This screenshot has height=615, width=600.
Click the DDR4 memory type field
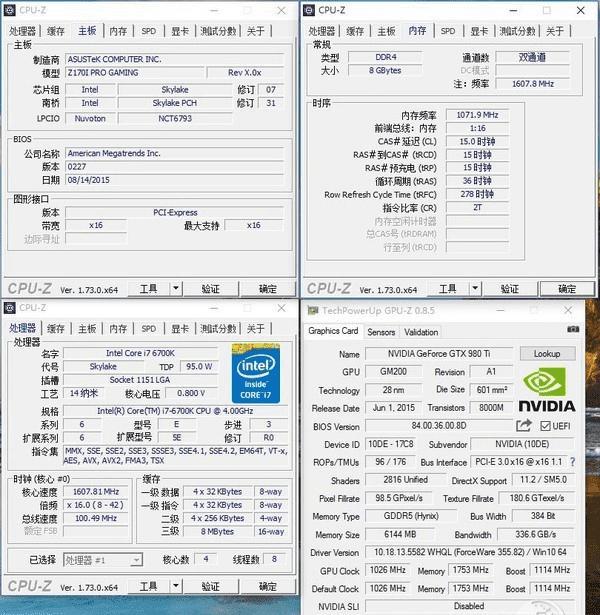click(385, 57)
